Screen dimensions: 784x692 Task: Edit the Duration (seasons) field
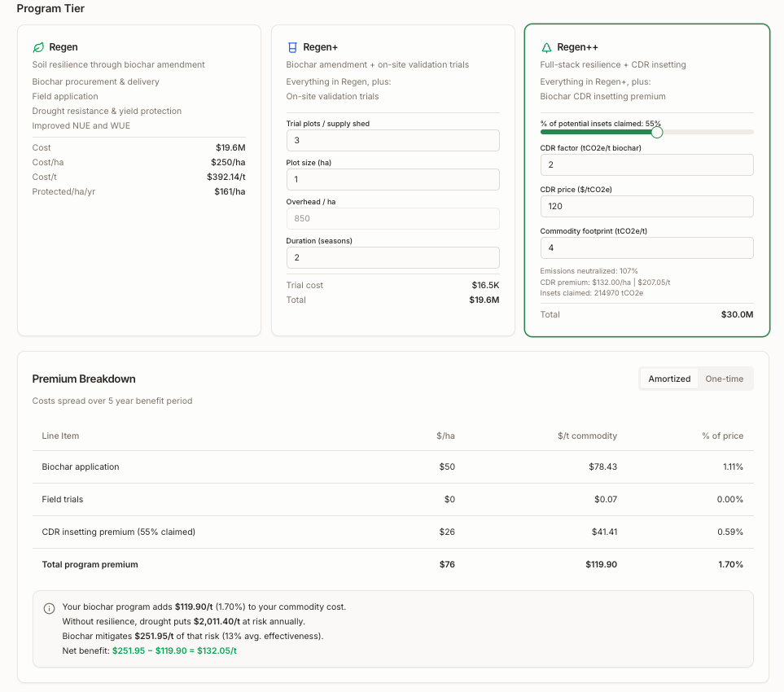tap(392, 258)
